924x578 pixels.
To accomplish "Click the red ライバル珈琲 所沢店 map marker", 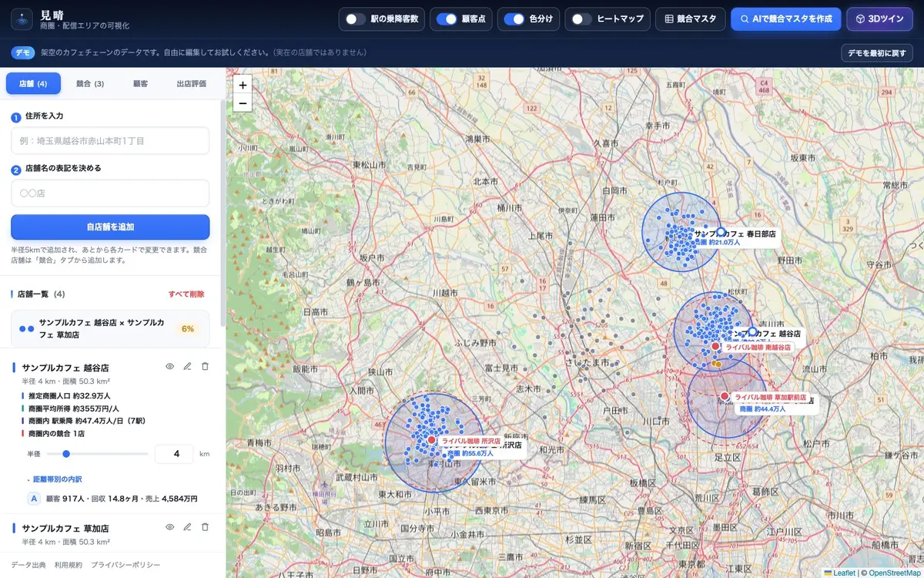I will coord(432,440).
